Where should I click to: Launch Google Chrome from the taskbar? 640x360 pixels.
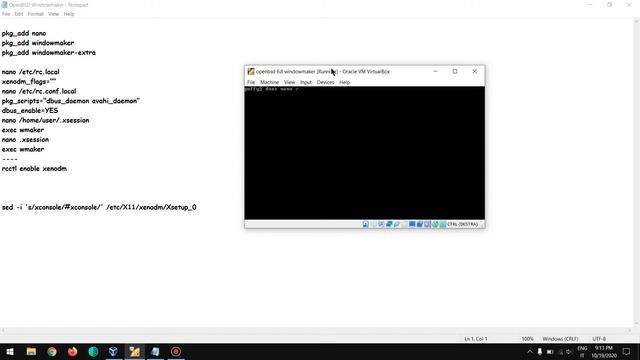click(x=52, y=351)
